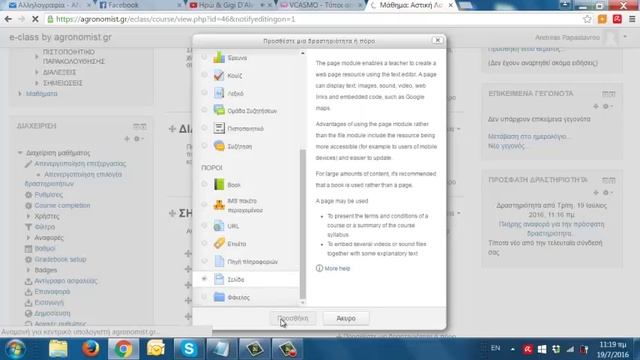The width and height of the screenshot is (640, 360).
Task: Click the URL globe icon
Action: pyautogui.click(x=219, y=226)
